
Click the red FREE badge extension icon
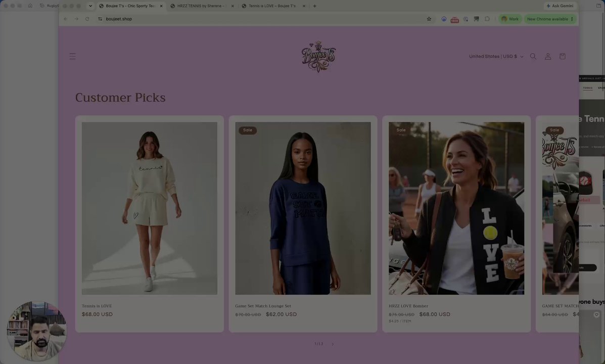point(454,19)
